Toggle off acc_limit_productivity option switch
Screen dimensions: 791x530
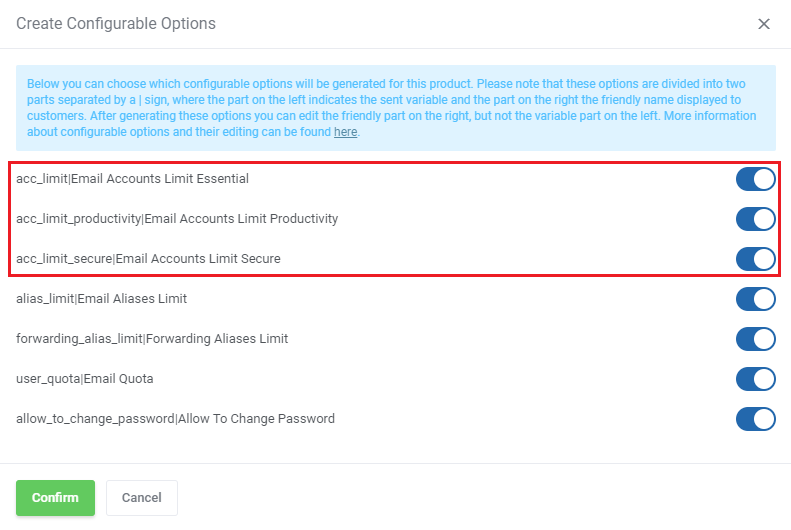coord(755,219)
